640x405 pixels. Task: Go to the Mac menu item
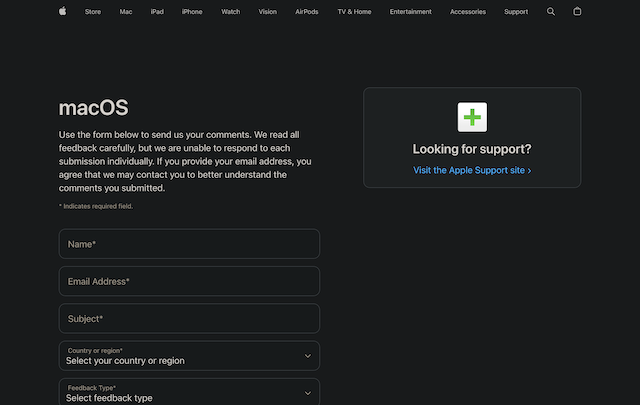[x=126, y=12]
